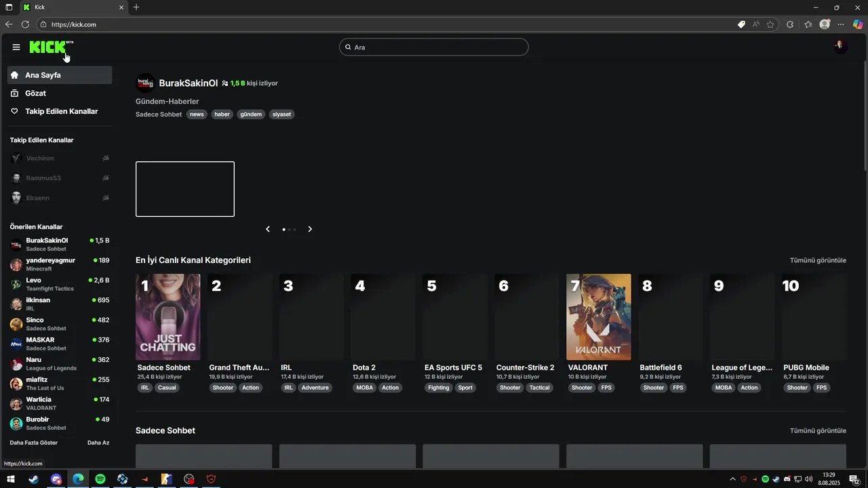The image size is (868, 488).
Task: Open the browser Extensions icon
Action: [790, 24]
